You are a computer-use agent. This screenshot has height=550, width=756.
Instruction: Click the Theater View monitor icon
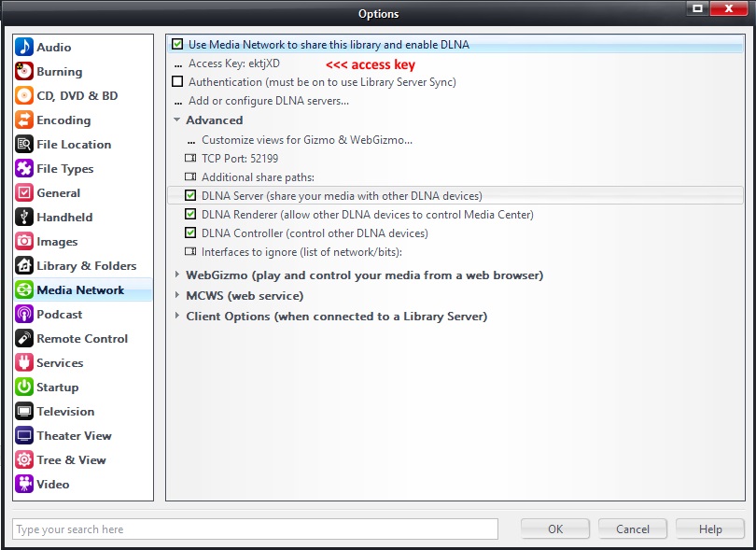point(24,435)
